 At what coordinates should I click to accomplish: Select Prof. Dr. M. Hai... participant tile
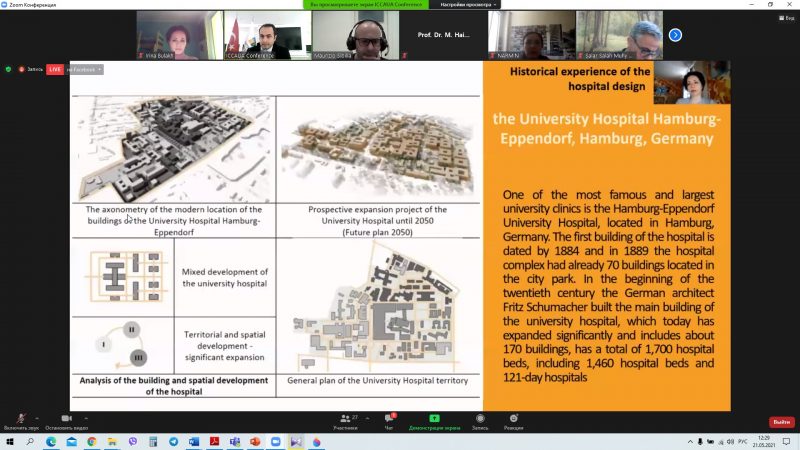(443, 35)
